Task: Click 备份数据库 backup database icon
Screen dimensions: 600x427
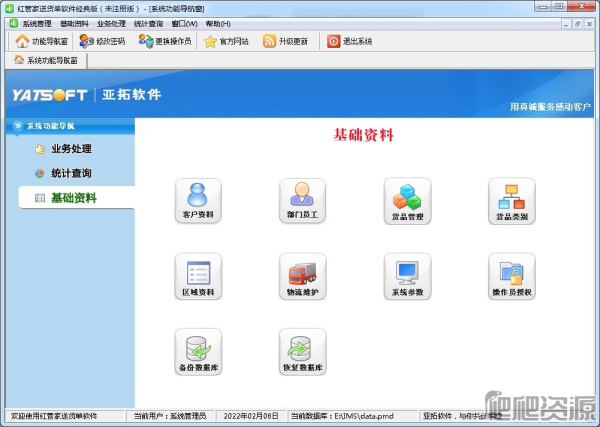Action: click(198, 352)
